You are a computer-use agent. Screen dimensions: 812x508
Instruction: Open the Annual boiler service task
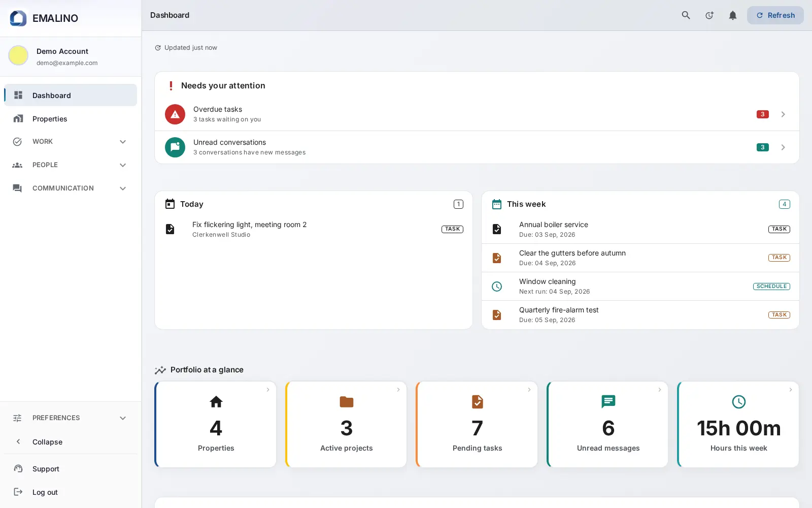tap(640, 230)
